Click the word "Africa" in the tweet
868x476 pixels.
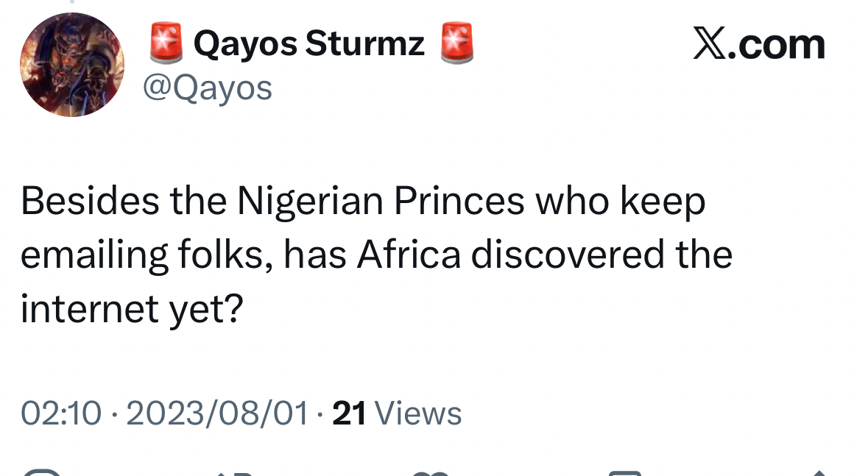click(x=409, y=255)
